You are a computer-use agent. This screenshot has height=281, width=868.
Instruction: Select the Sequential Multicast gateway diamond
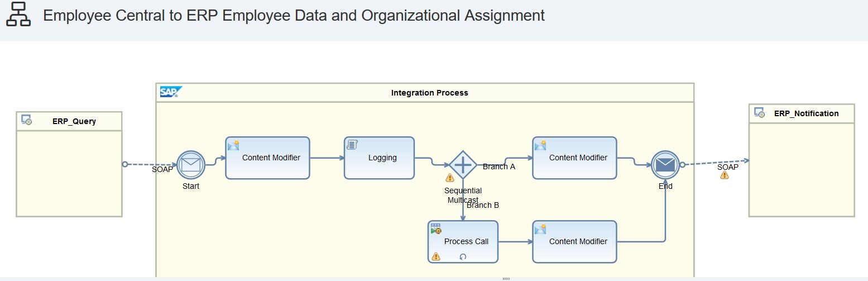[x=463, y=165]
